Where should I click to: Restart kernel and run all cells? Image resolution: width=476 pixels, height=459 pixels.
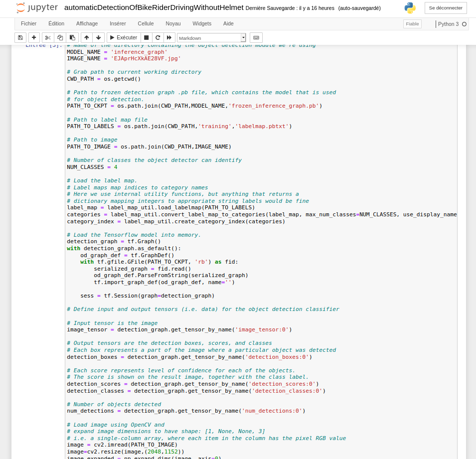click(x=169, y=38)
